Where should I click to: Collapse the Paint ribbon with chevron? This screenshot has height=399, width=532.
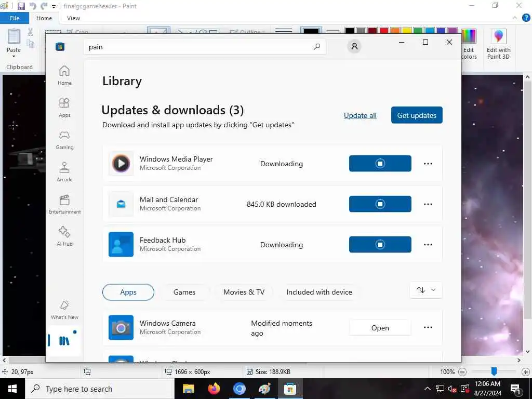515,18
